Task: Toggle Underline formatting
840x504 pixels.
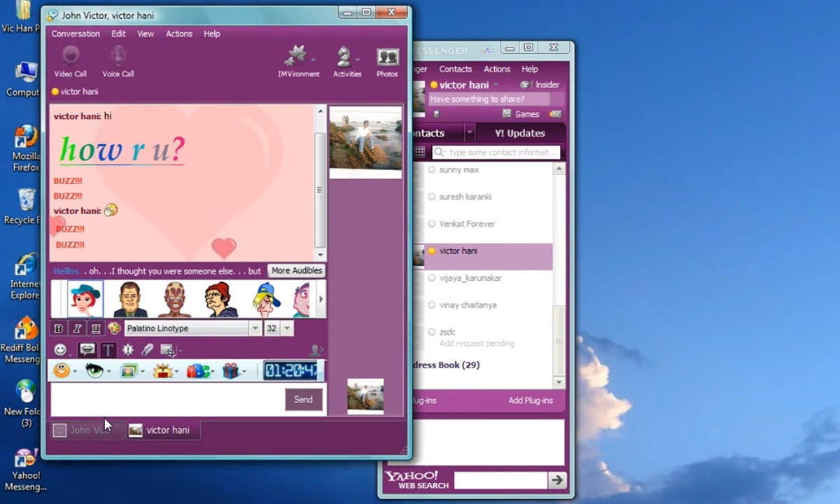Action: click(96, 328)
